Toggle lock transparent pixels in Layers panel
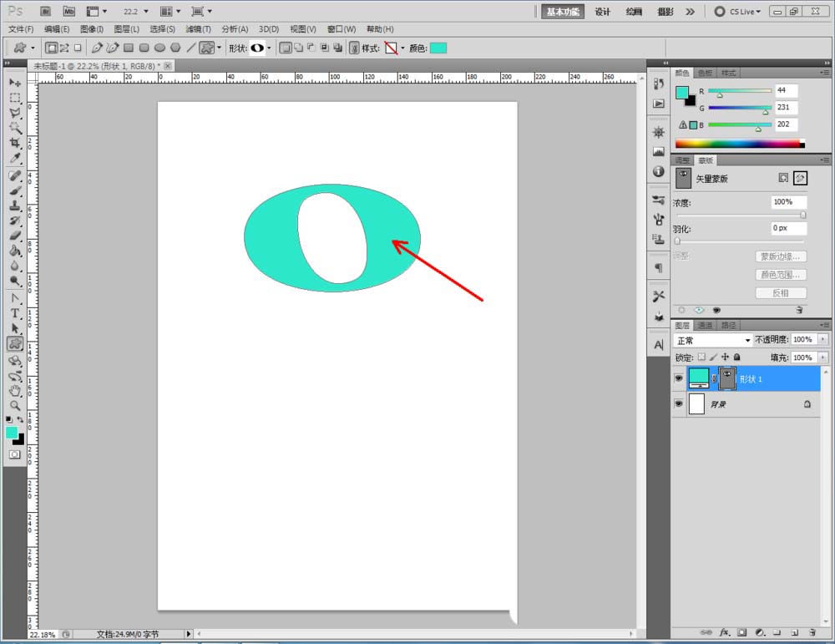This screenshot has height=644, width=835. point(702,357)
